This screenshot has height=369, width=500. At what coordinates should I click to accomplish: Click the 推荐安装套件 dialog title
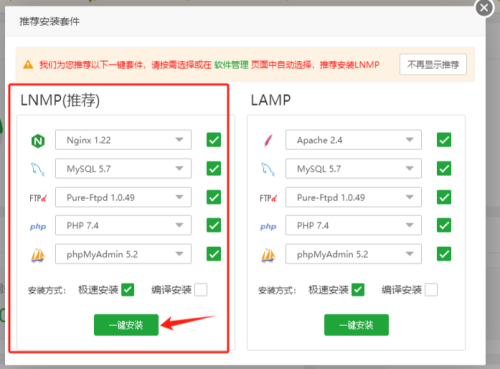coord(49,22)
